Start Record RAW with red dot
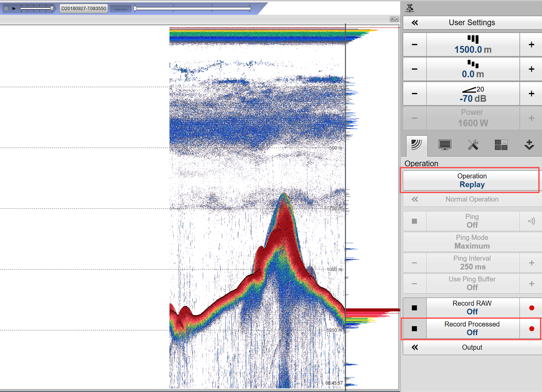The width and height of the screenshot is (542, 392). (531, 308)
